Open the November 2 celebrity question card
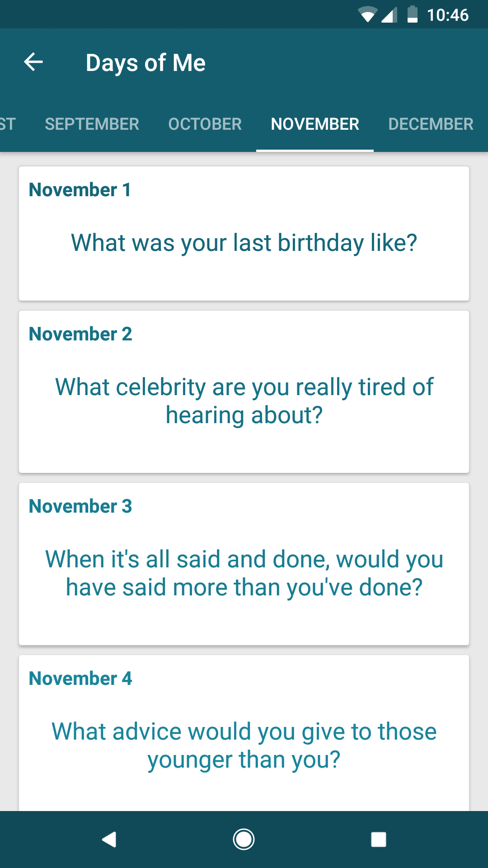Viewport: 488px width, 868px height. [x=244, y=401]
